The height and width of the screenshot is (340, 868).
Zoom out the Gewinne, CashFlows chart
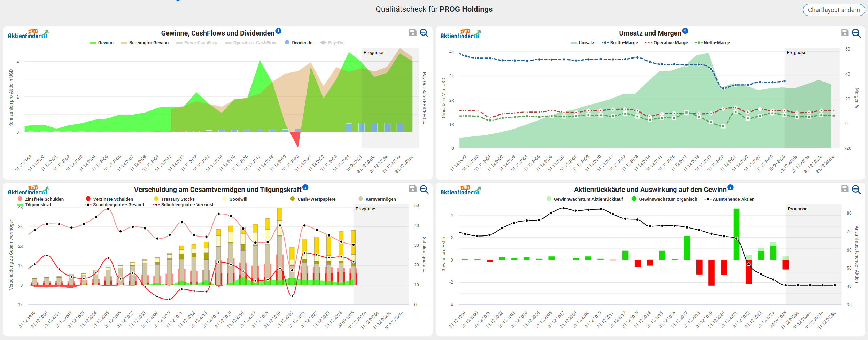(424, 33)
